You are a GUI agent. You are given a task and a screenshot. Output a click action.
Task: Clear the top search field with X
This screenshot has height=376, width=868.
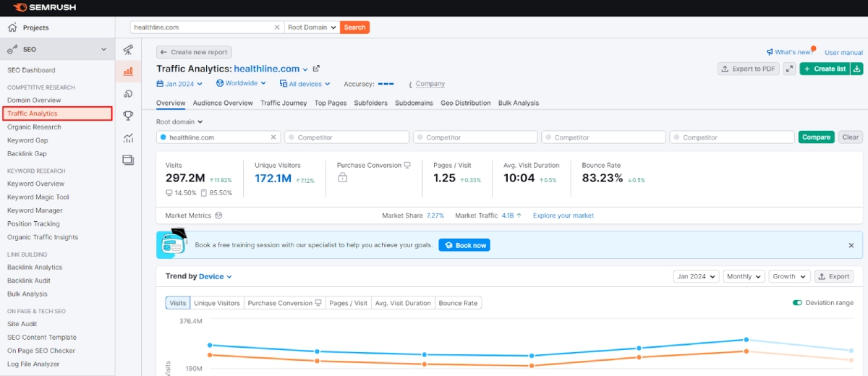click(x=276, y=27)
